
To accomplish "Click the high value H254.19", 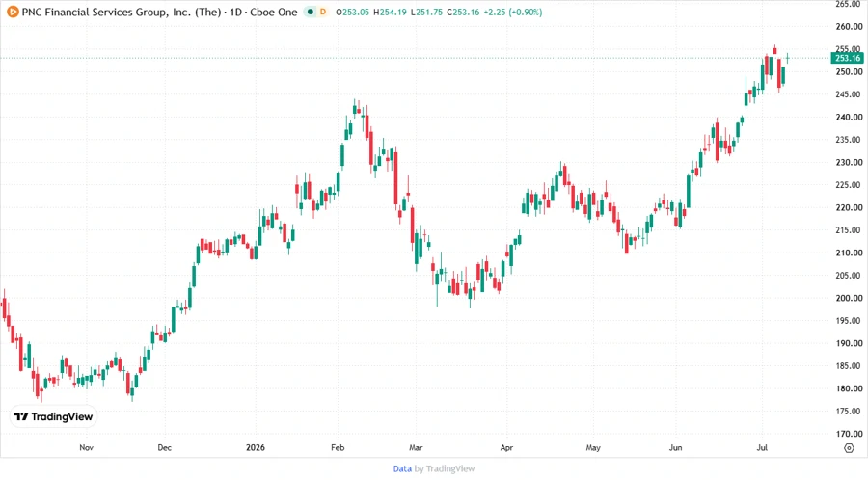I will 390,12.
